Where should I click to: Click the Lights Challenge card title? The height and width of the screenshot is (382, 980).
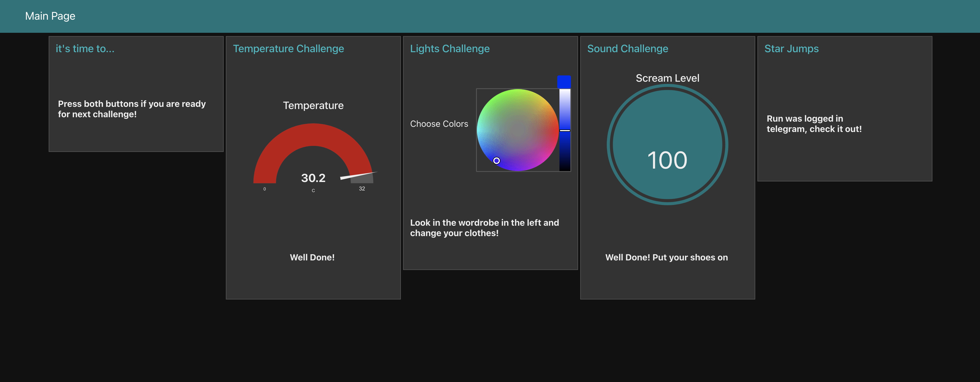coord(449,49)
